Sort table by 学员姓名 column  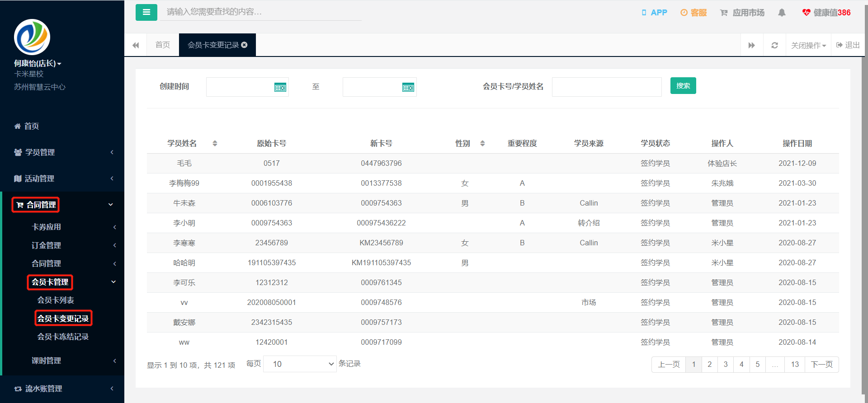(215, 143)
